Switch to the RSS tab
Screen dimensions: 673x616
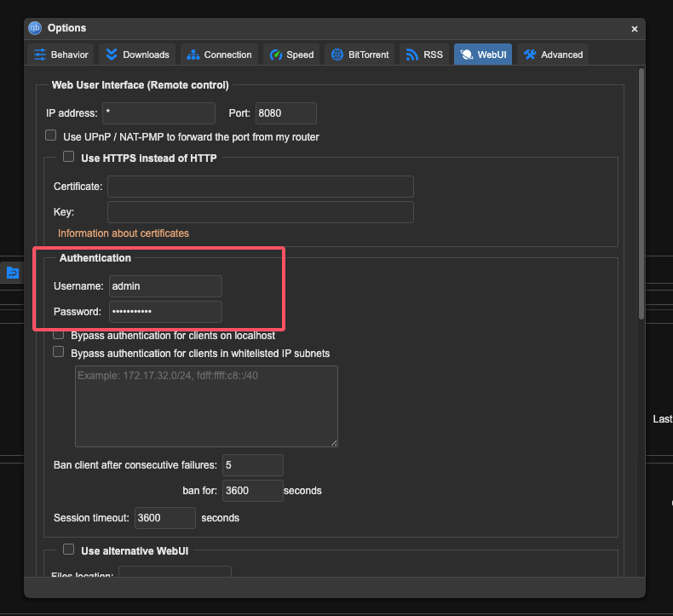coord(424,55)
